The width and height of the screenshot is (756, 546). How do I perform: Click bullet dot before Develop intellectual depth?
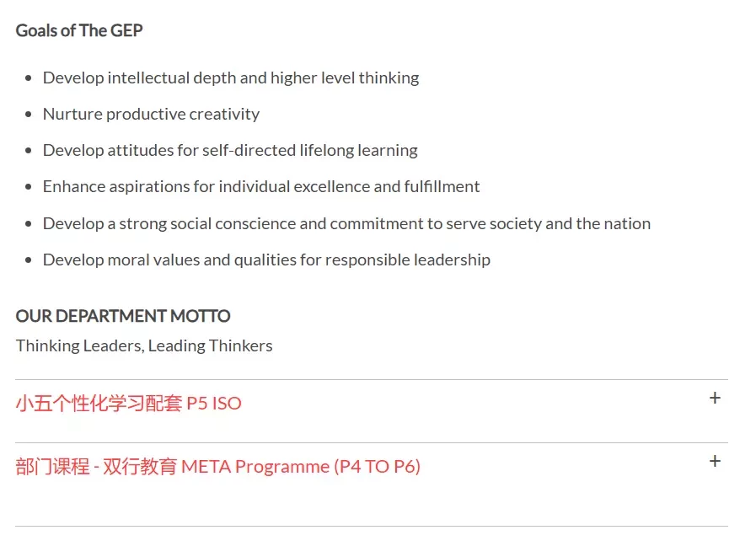click(29, 78)
